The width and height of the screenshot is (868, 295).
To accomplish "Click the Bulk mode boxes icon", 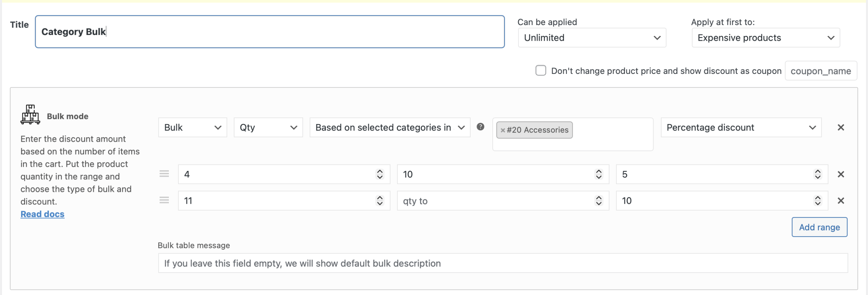I will click(x=30, y=115).
